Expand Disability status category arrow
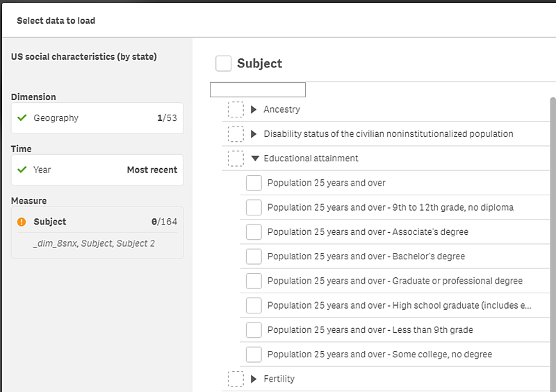This screenshot has height=392, width=556. click(x=254, y=133)
